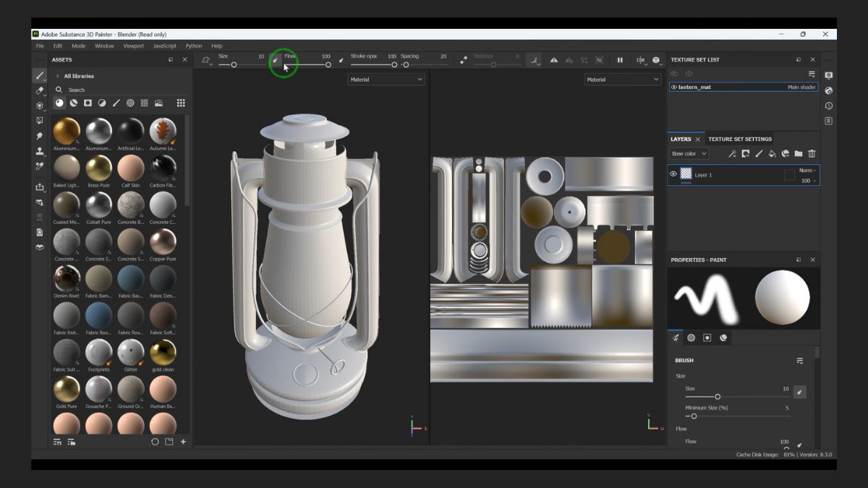868x488 pixels.
Task: Filter assets by Smart masks icon
Action: coord(88,103)
